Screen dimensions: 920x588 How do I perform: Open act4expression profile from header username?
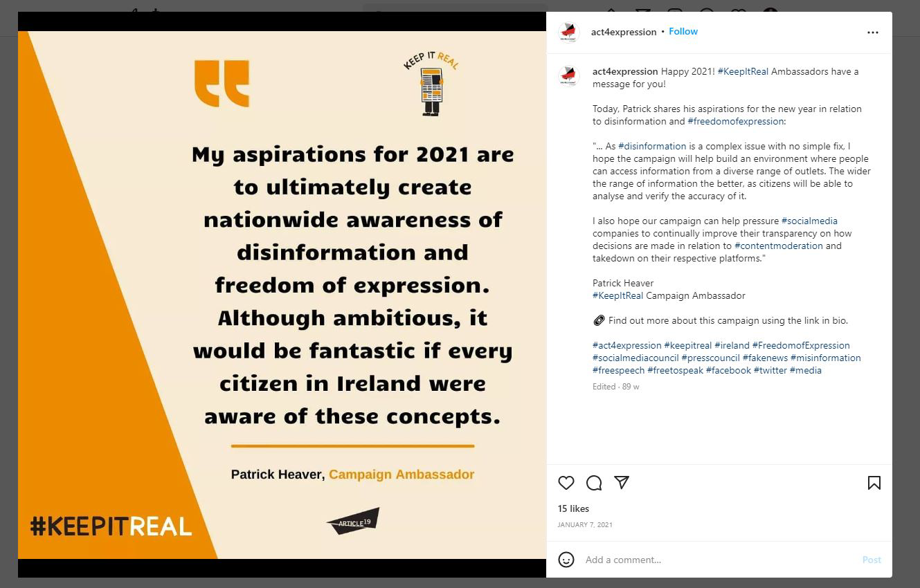tap(623, 32)
